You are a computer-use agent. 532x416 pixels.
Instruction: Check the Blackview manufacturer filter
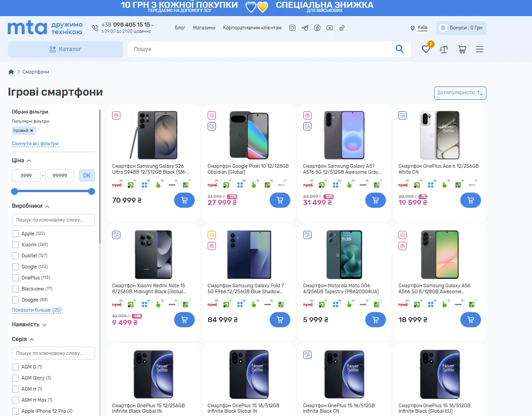click(x=15, y=289)
